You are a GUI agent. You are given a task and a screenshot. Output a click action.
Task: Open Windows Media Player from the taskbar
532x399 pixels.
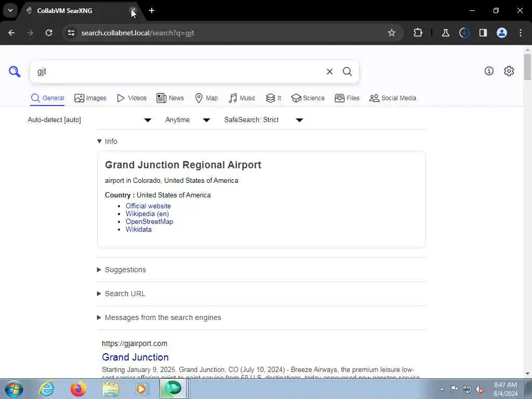pyautogui.click(x=142, y=389)
